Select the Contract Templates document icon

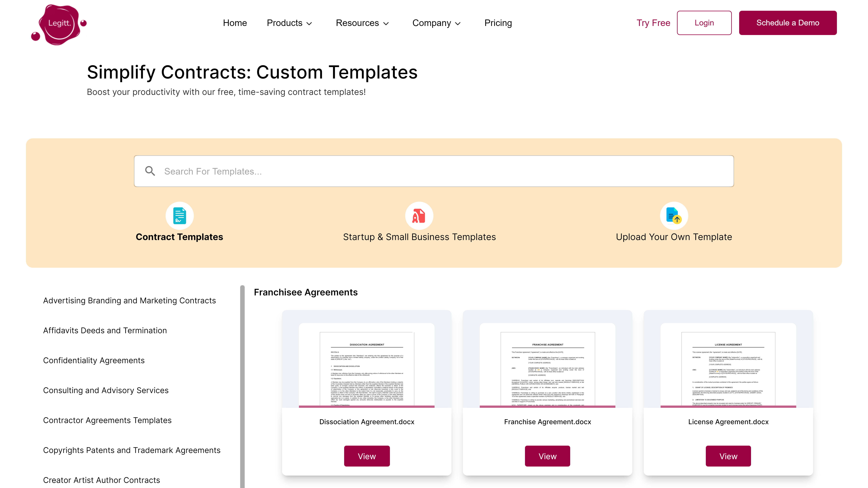point(179,215)
